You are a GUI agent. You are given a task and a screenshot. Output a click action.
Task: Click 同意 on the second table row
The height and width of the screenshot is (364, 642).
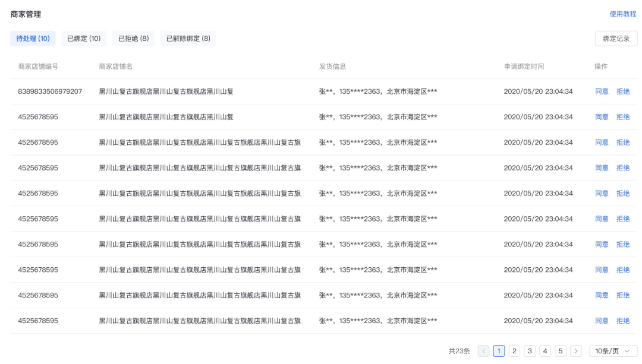602,117
